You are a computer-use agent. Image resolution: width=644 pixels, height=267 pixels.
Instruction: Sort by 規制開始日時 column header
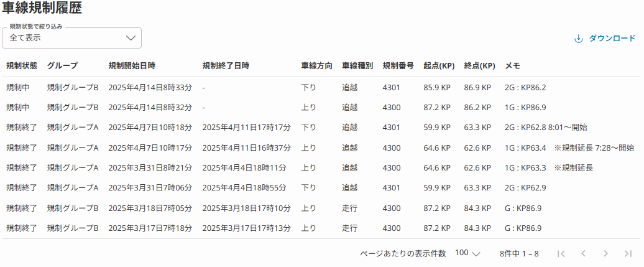132,66
